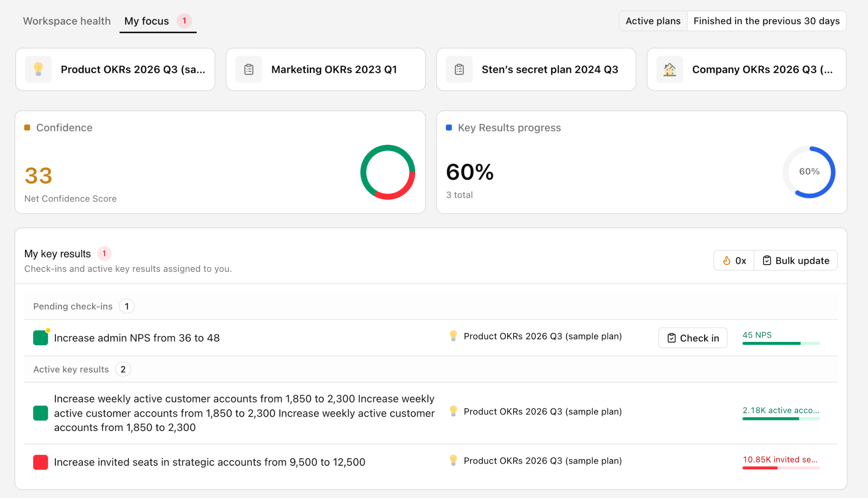Click the Bulk update button
Viewport: 868px width, 498px height.
(x=796, y=260)
